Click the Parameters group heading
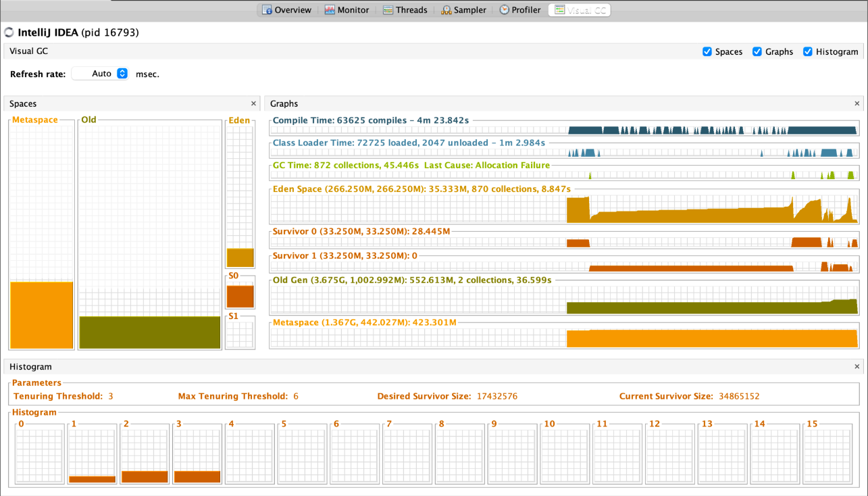 [36, 383]
